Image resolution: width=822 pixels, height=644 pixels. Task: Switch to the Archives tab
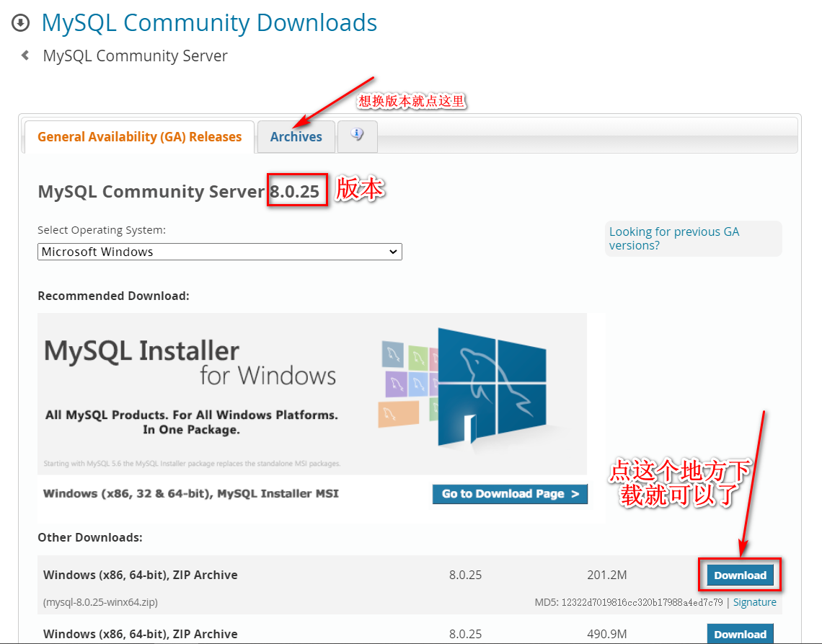click(296, 137)
